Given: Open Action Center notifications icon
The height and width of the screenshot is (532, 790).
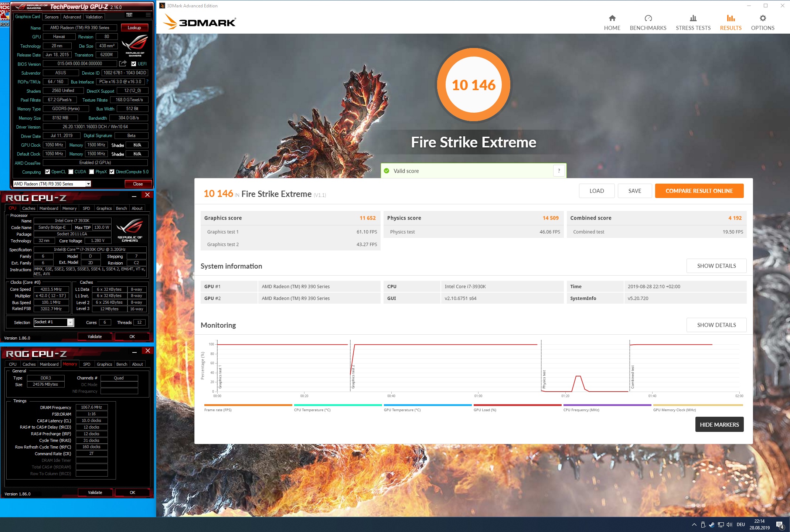Looking at the screenshot, I should (x=780, y=525).
